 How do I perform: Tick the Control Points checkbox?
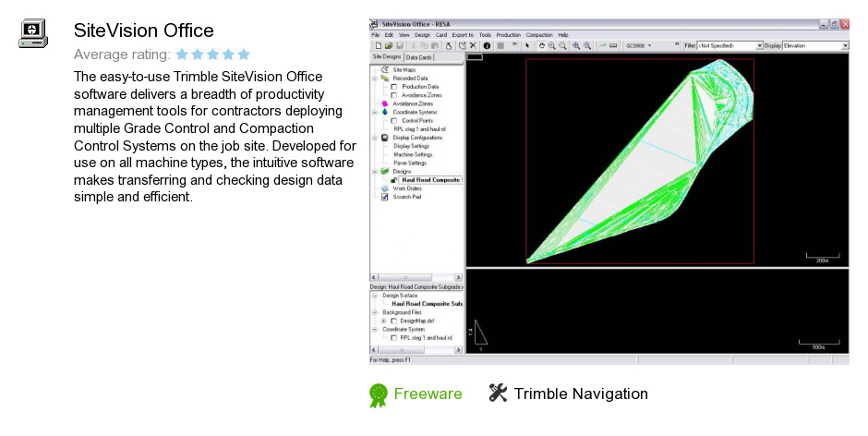[x=393, y=121]
